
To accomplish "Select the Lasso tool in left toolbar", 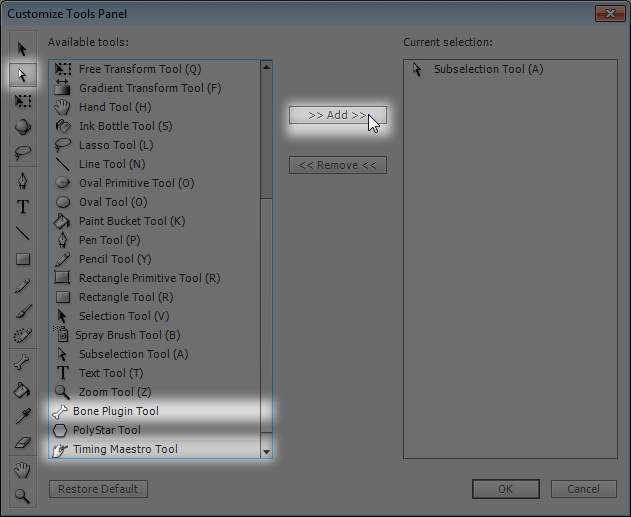I will (23, 152).
